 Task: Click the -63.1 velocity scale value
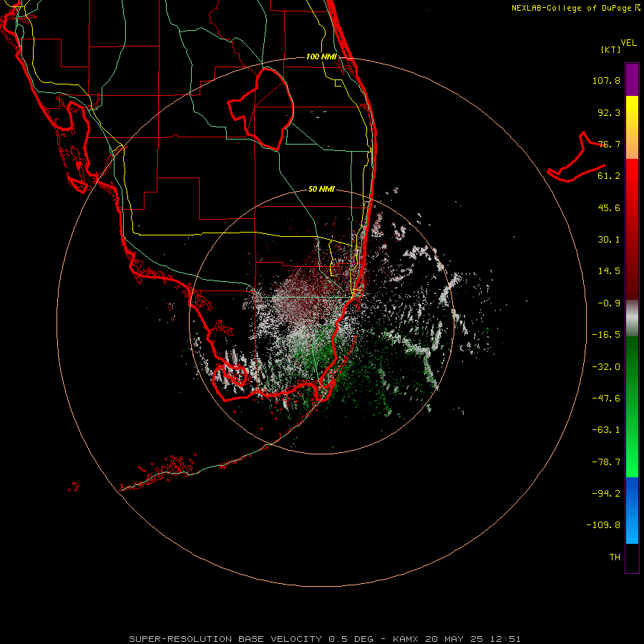click(x=606, y=430)
